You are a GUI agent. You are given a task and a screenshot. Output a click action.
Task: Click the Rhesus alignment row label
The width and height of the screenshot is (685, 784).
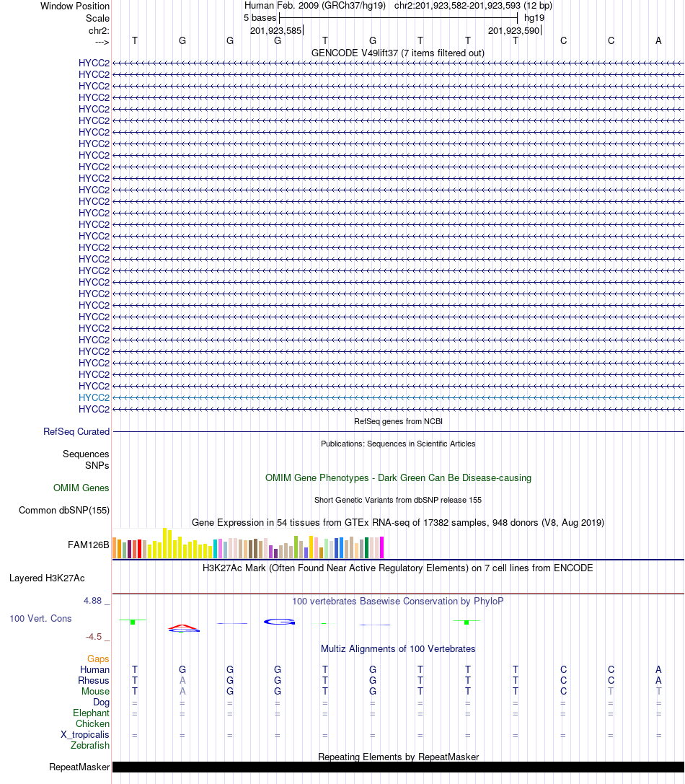point(94,680)
